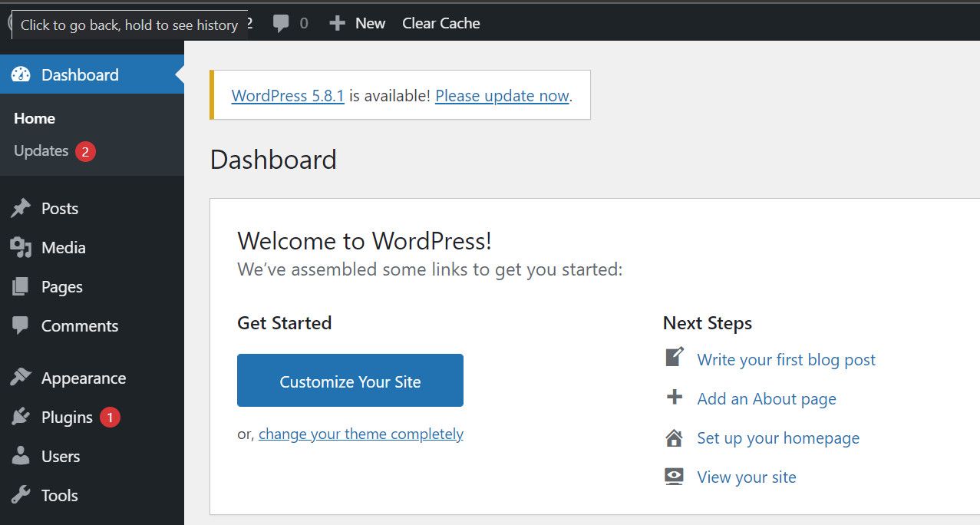Click Clear Cache in the top bar
980x525 pixels.
[441, 24]
